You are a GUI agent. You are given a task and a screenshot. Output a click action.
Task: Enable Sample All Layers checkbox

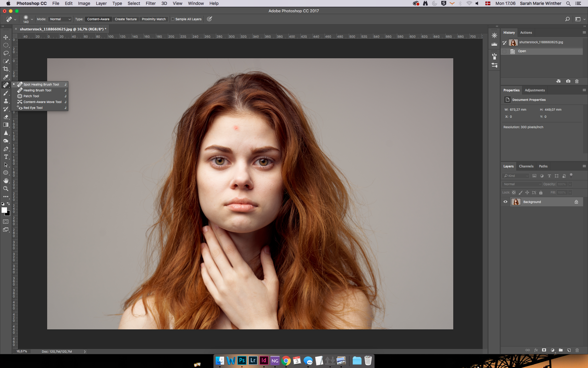click(x=173, y=19)
